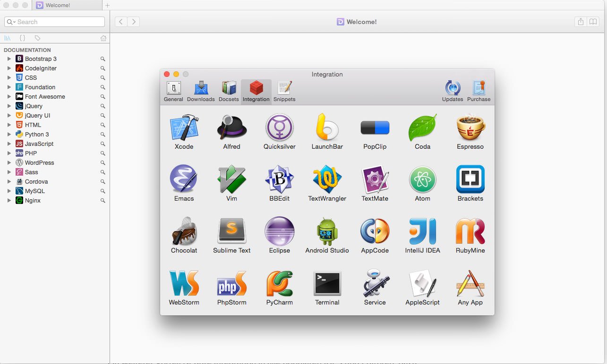Show docsets with the library sidebar icon
This screenshot has height=364, width=607.
[x=8, y=38]
